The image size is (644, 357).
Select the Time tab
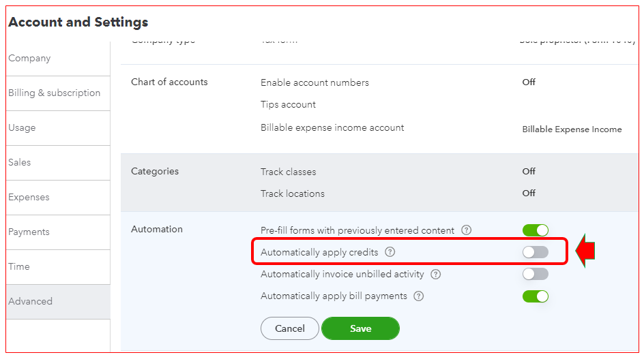[19, 267]
